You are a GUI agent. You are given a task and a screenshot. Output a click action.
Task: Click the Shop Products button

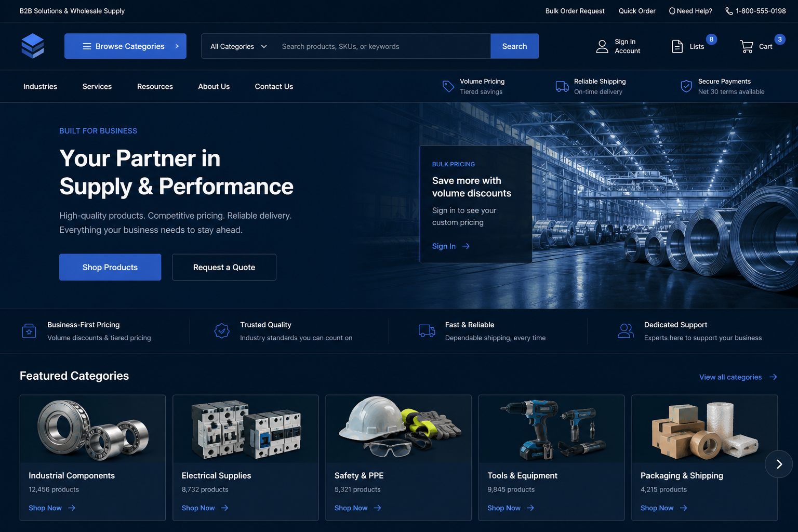(110, 267)
